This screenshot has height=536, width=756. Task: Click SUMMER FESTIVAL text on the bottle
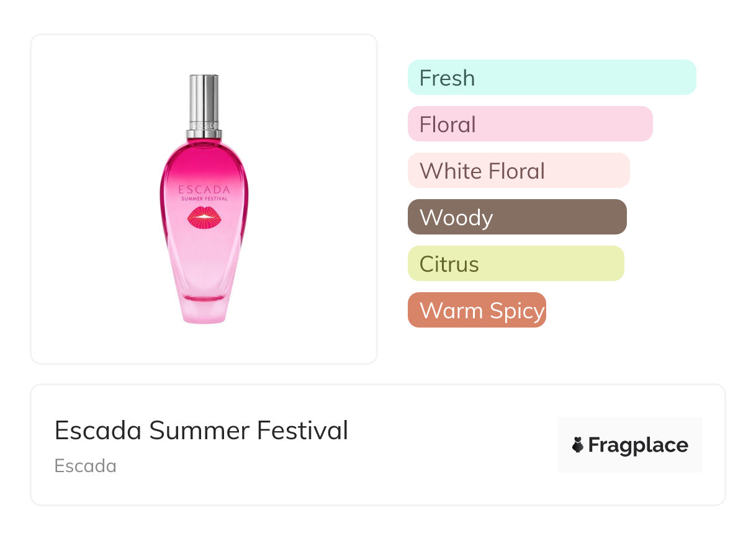(204, 199)
